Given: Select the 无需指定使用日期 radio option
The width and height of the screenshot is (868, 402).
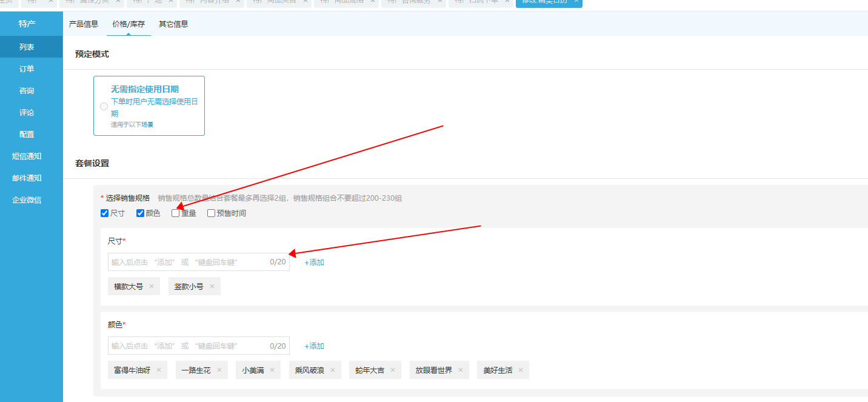Looking at the screenshot, I should pos(104,106).
